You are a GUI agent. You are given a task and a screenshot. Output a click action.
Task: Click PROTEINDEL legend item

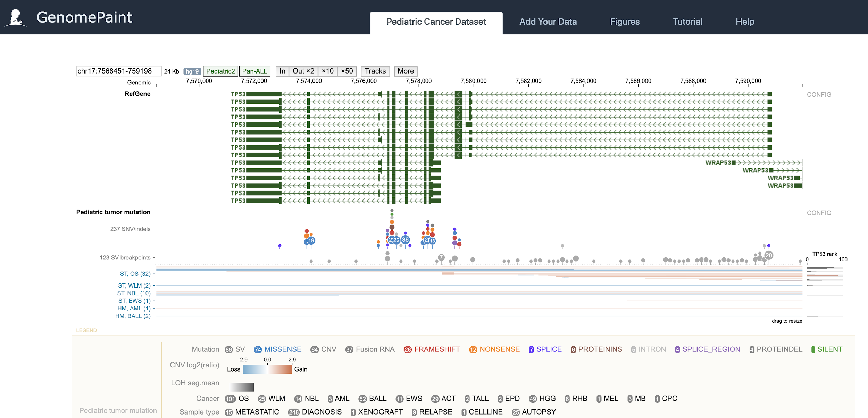[776, 349]
